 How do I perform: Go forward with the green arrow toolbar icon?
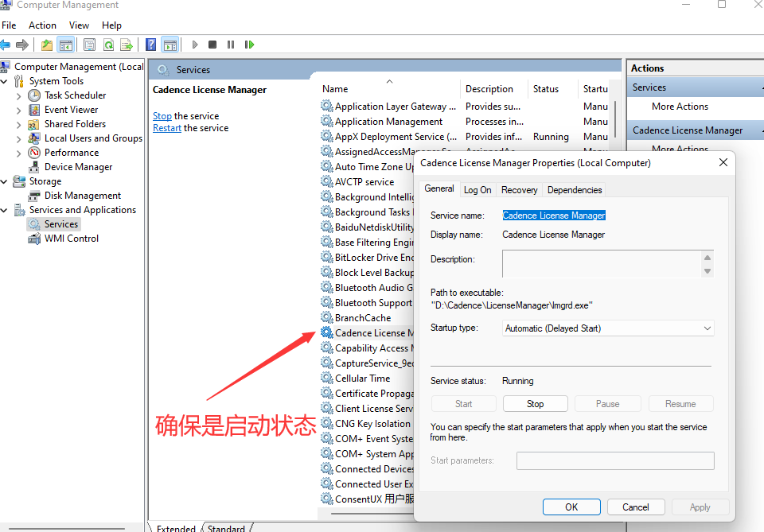pos(22,45)
